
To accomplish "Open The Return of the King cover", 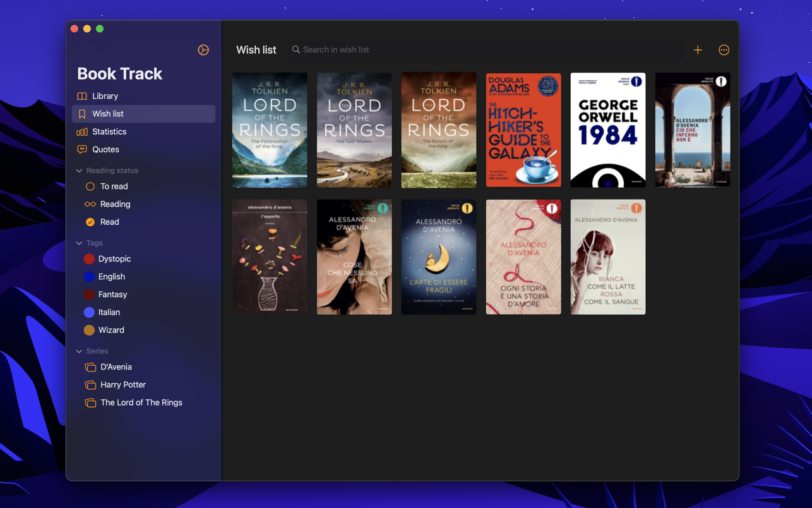I will click(439, 130).
